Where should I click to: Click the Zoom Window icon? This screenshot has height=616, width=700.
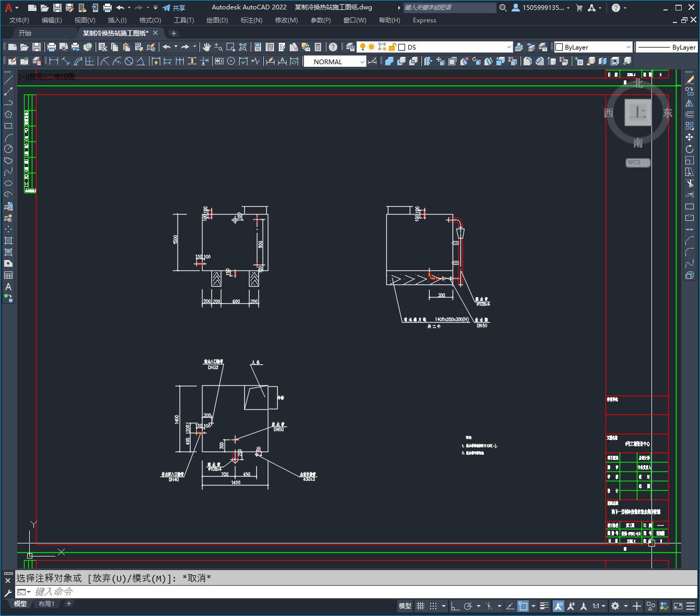(231, 47)
